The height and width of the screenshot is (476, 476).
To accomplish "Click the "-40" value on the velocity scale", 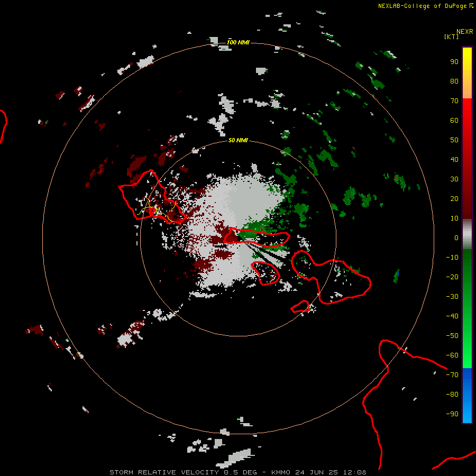I will [452, 316].
